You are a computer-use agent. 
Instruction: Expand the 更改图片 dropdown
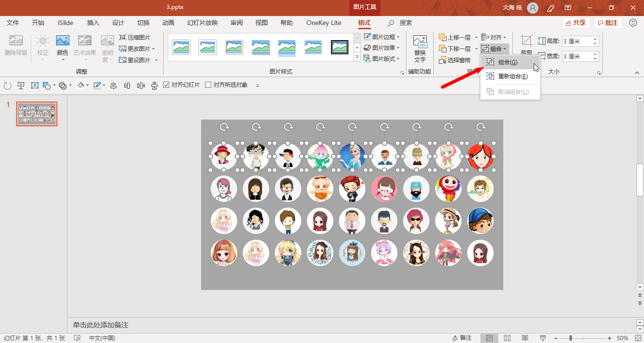154,49
